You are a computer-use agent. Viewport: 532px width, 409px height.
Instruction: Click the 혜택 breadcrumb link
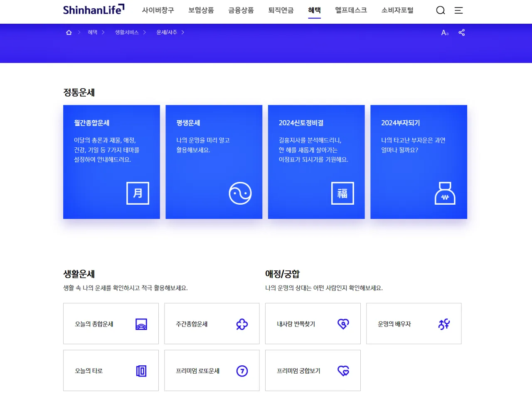(92, 32)
